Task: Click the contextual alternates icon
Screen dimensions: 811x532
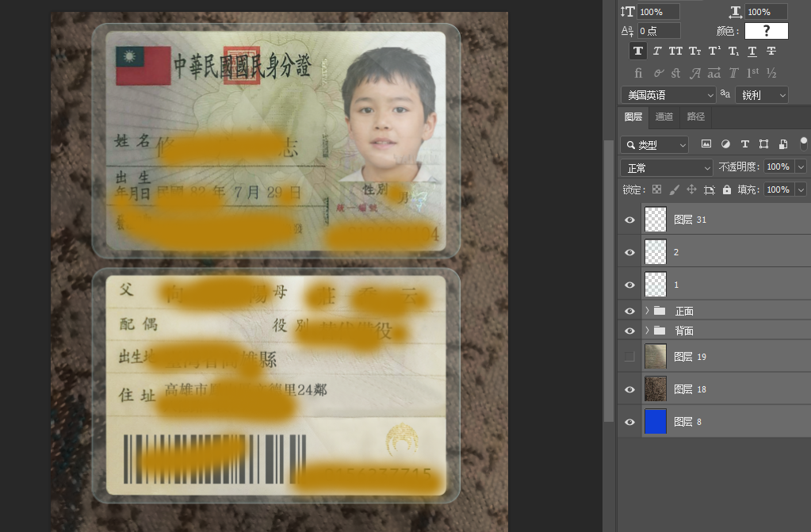Action: tap(658, 73)
